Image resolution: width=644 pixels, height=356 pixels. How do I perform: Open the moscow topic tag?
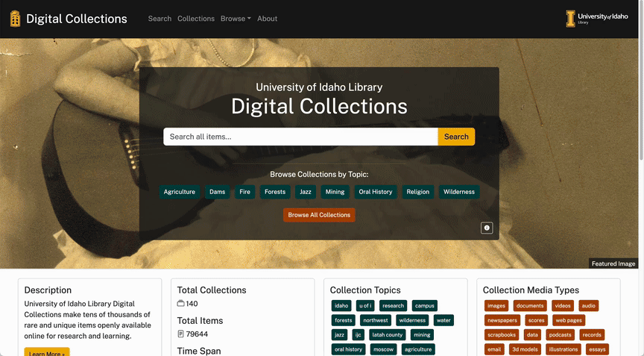(384, 349)
